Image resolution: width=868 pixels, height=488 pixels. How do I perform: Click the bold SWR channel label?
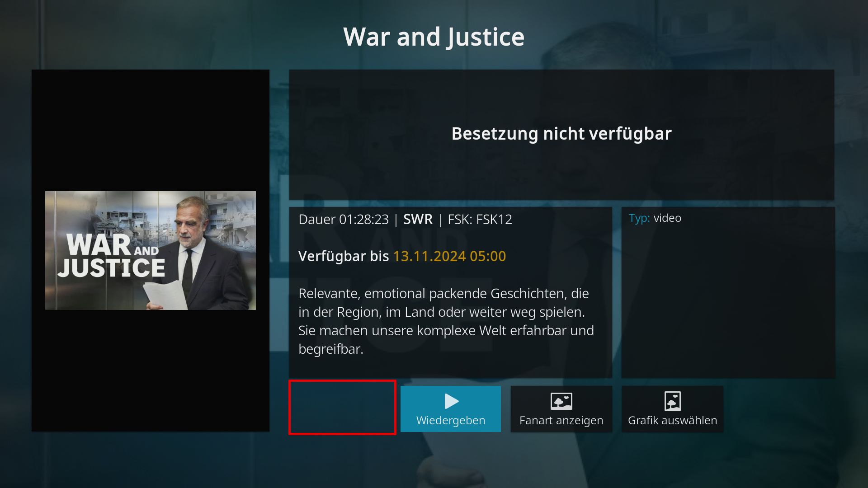[x=418, y=220]
